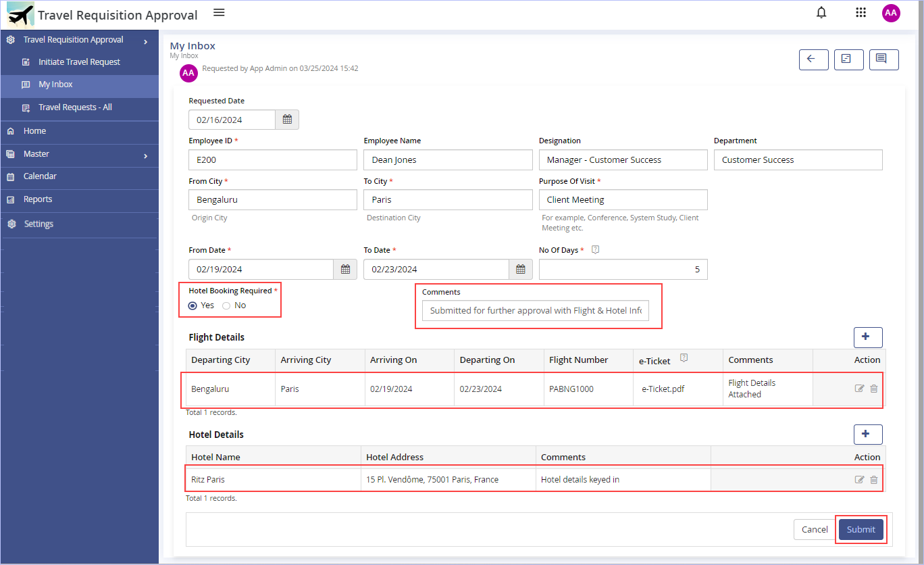Screen dimensions: 924x565
Task: Open the apps grid icon
Action: (861, 12)
